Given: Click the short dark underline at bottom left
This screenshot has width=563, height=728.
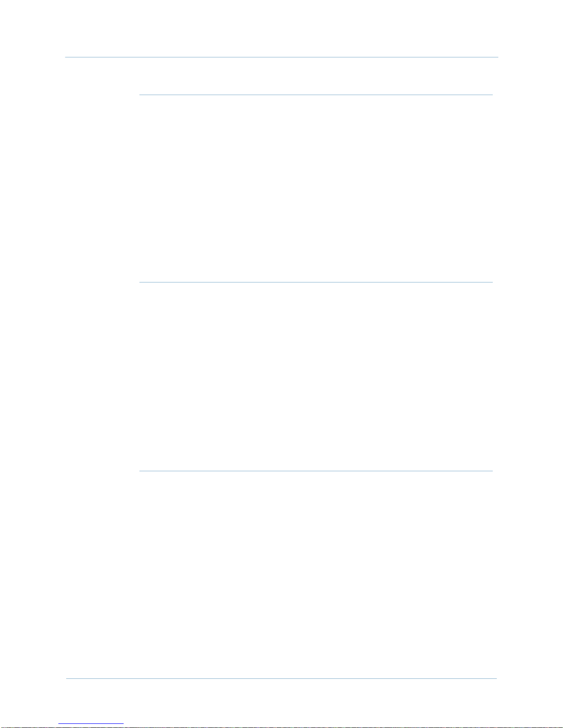Looking at the screenshot, I should pos(91,723).
